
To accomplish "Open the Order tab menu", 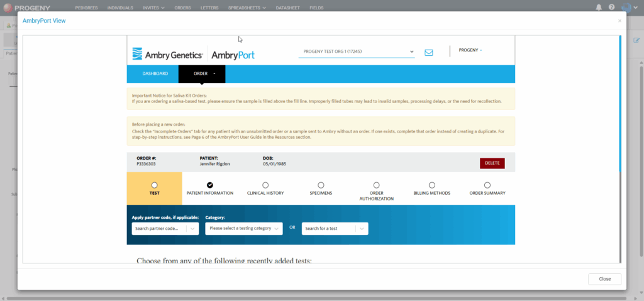I will coord(202,74).
